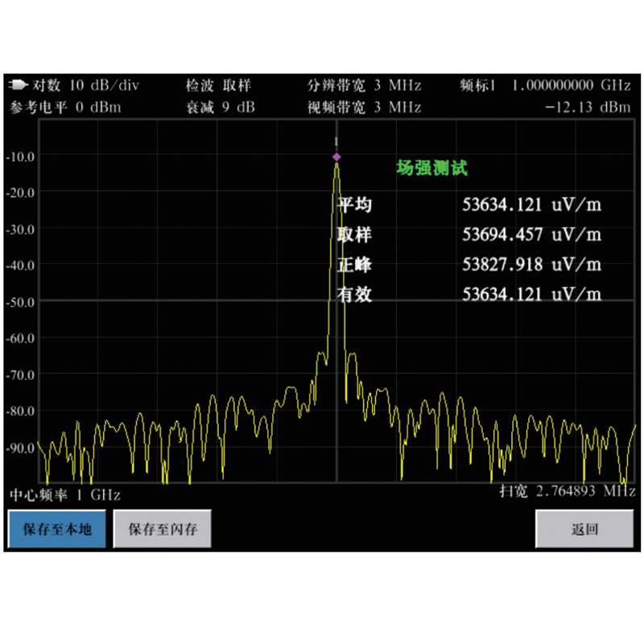Select the 检波 取样 detector setting
This screenshot has width=644, height=644.
[x=218, y=85]
